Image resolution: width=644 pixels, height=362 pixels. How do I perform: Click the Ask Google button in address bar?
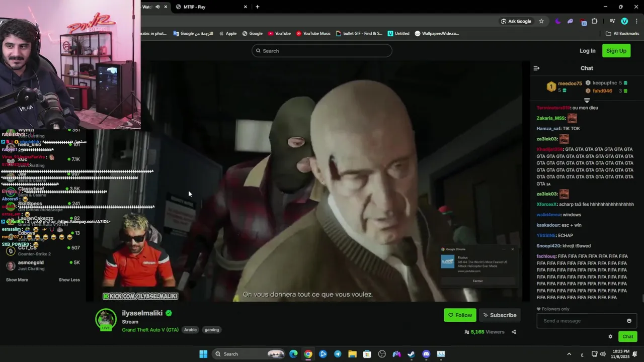pyautogui.click(x=516, y=21)
